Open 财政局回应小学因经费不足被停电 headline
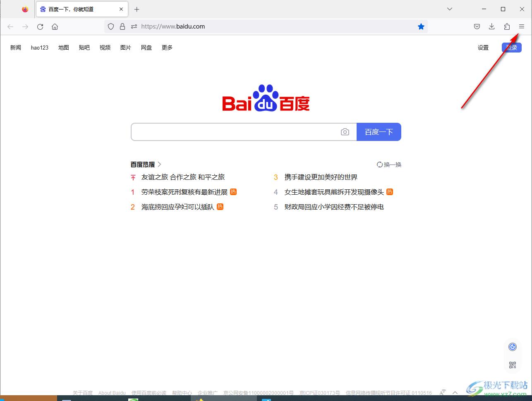532x401 pixels. click(x=334, y=207)
